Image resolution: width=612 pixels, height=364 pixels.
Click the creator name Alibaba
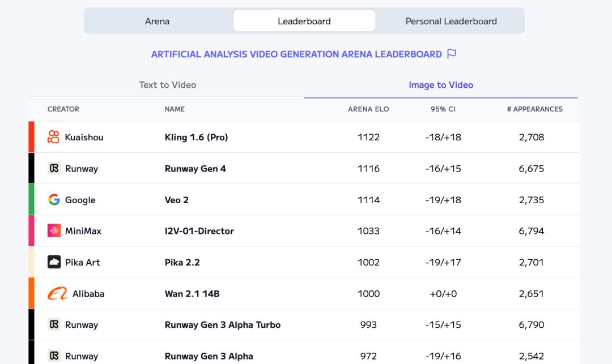[x=88, y=294]
